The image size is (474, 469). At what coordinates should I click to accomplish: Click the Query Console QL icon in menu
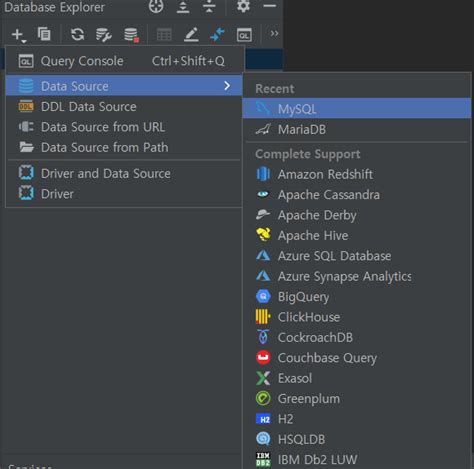point(26,61)
